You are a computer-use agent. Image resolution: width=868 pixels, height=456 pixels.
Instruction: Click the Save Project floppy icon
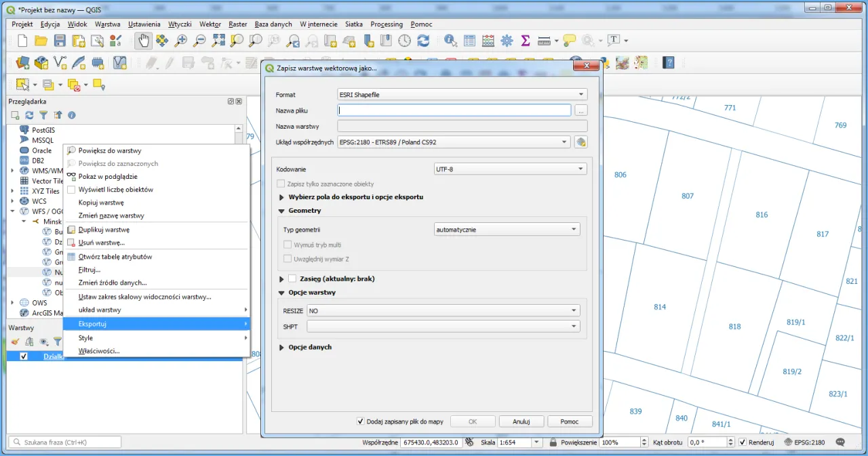pyautogui.click(x=60, y=41)
